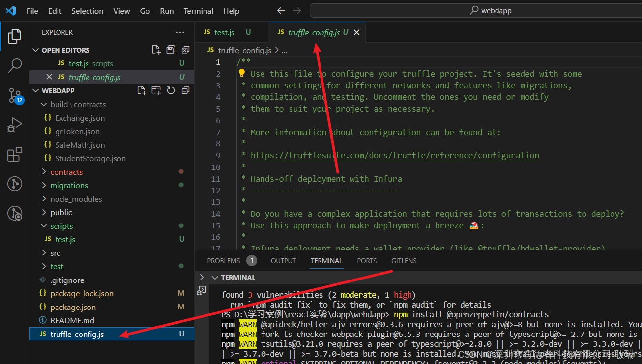Open the Edit menu
Image resolution: width=642 pixels, height=364 pixels.
(55, 11)
